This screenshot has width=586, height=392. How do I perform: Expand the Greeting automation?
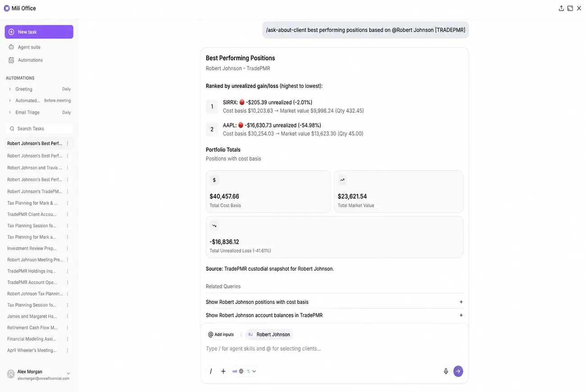pos(10,89)
